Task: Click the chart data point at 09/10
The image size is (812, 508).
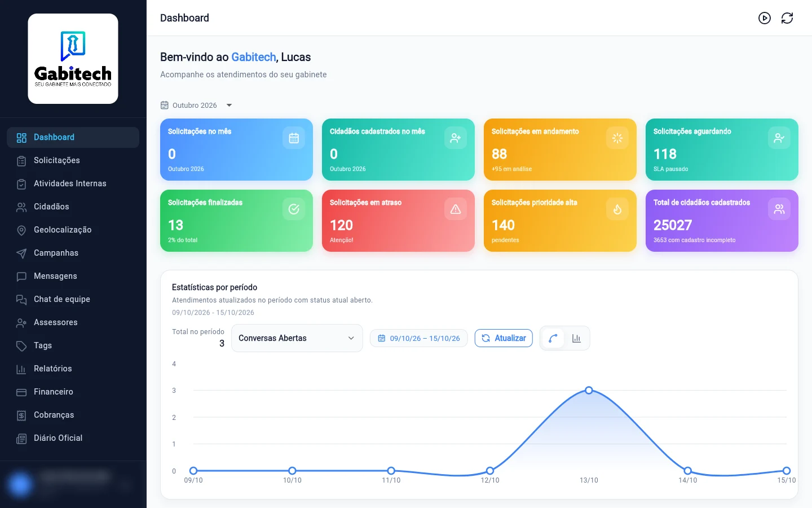Action: point(193,471)
